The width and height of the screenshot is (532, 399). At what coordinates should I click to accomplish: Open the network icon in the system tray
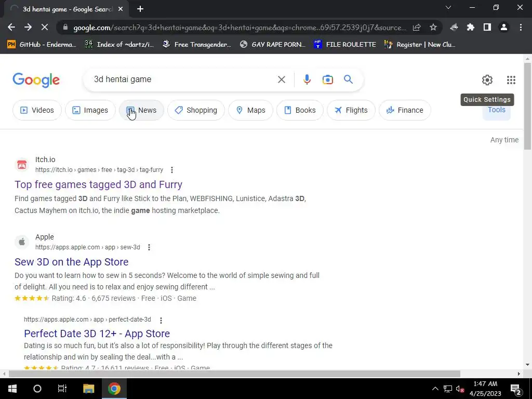[448, 389]
